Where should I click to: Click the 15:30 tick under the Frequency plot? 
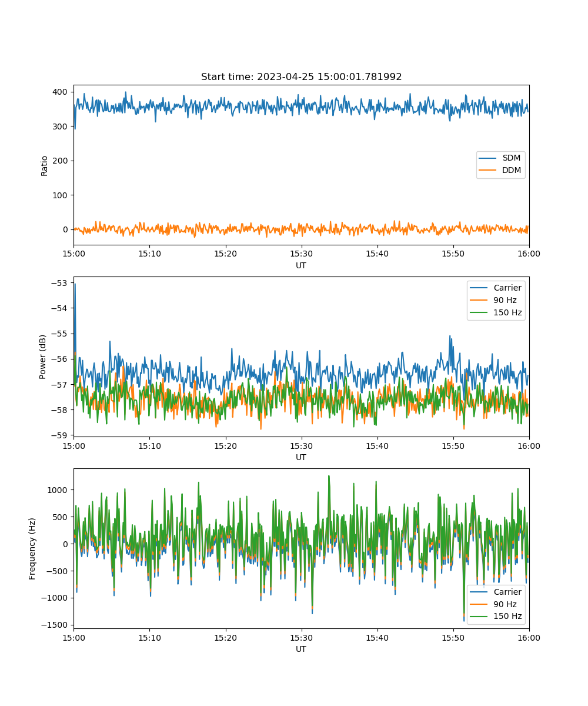point(301,637)
